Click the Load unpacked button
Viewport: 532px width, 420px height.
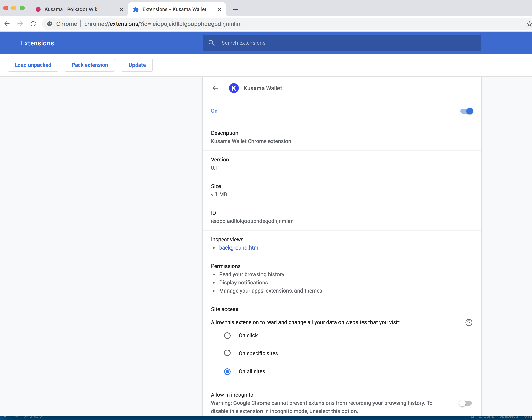click(33, 65)
